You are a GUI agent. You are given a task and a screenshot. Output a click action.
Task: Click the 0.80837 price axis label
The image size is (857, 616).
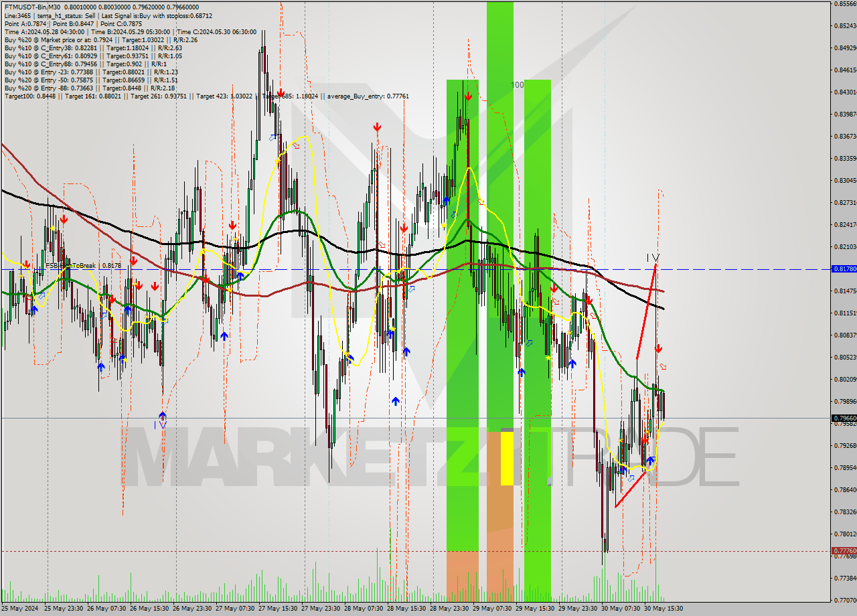click(845, 335)
